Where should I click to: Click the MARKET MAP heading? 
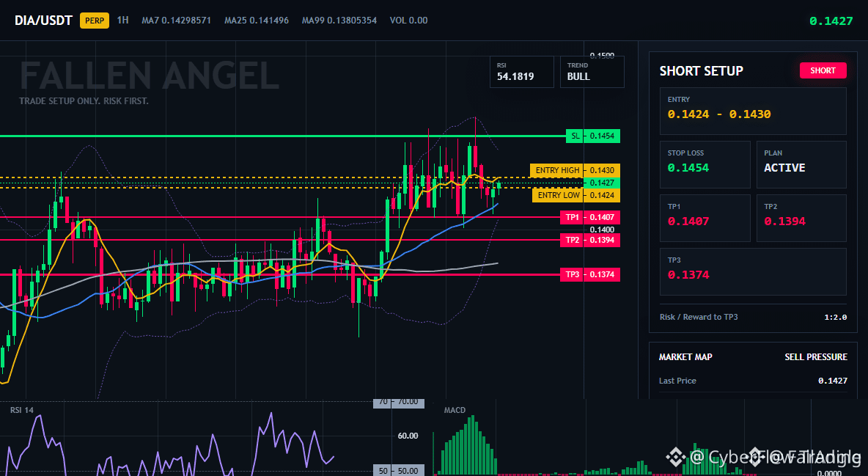pos(685,357)
